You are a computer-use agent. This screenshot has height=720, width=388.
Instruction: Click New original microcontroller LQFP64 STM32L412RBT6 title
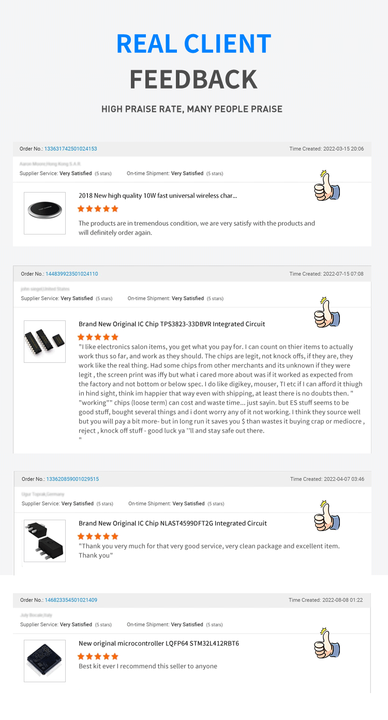pos(158,644)
